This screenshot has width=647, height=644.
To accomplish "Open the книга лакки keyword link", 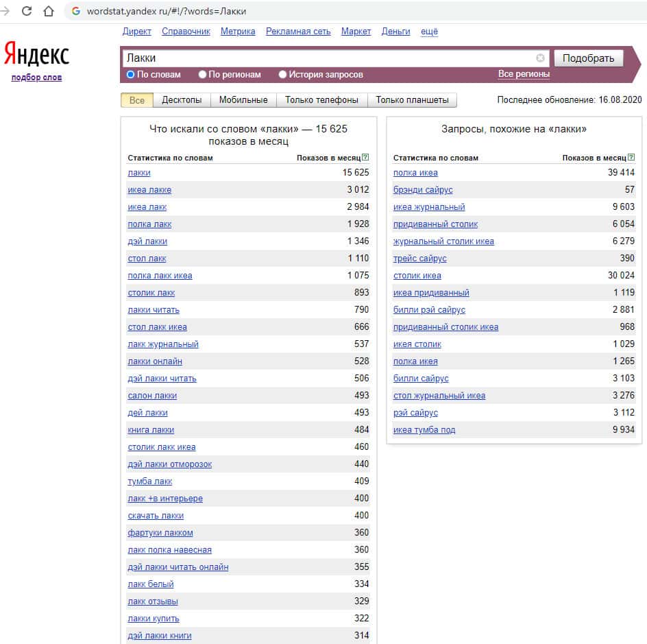I will pos(151,430).
